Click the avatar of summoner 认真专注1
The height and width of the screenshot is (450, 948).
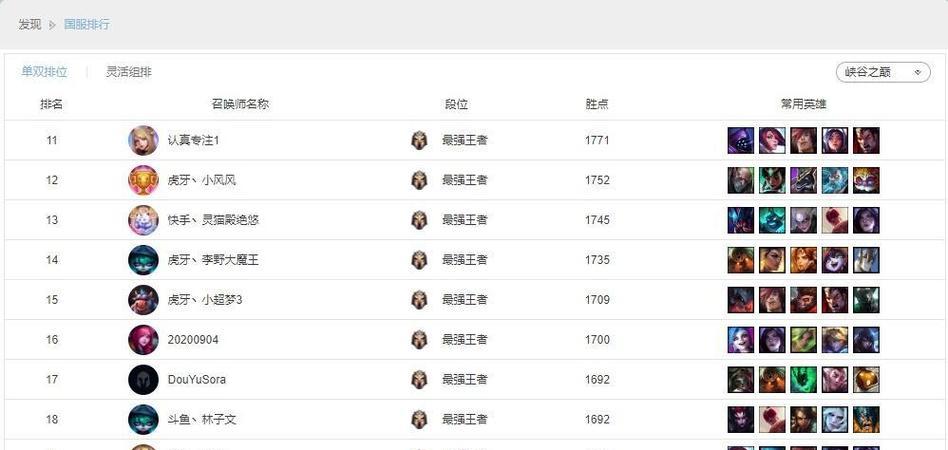pyautogui.click(x=143, y=140)
